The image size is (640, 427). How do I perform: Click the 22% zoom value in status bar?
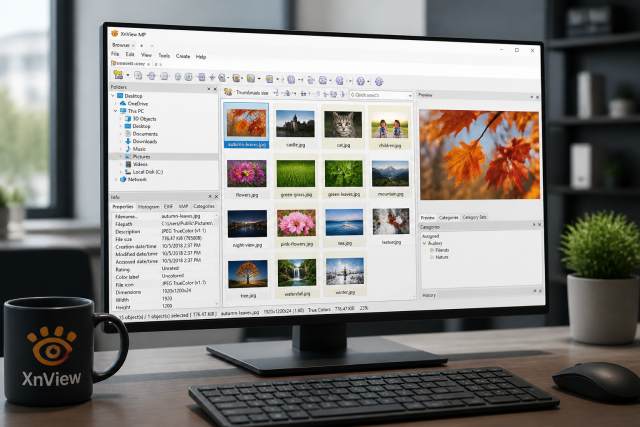click(364, 309)
